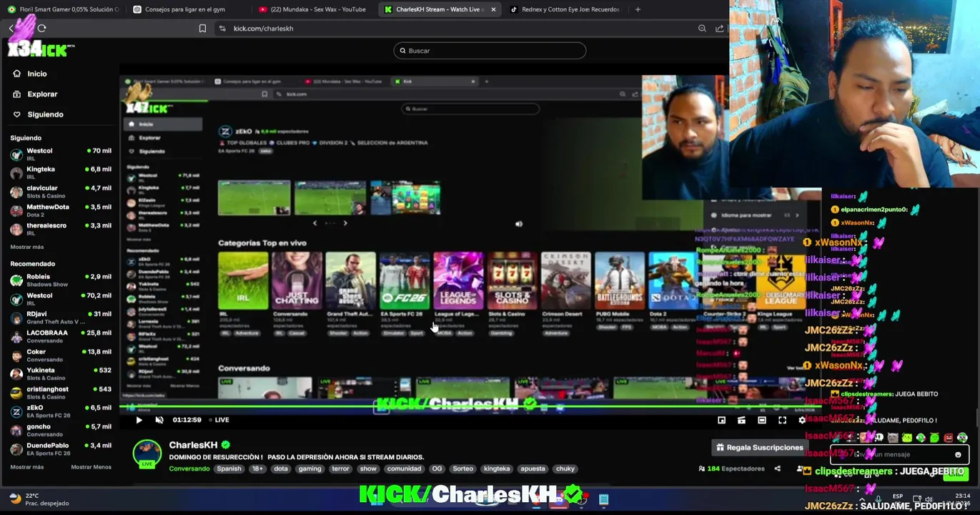The image size is (980, 515).
Task: Share page from browser toolbar
Action: [x=719, y=29]
